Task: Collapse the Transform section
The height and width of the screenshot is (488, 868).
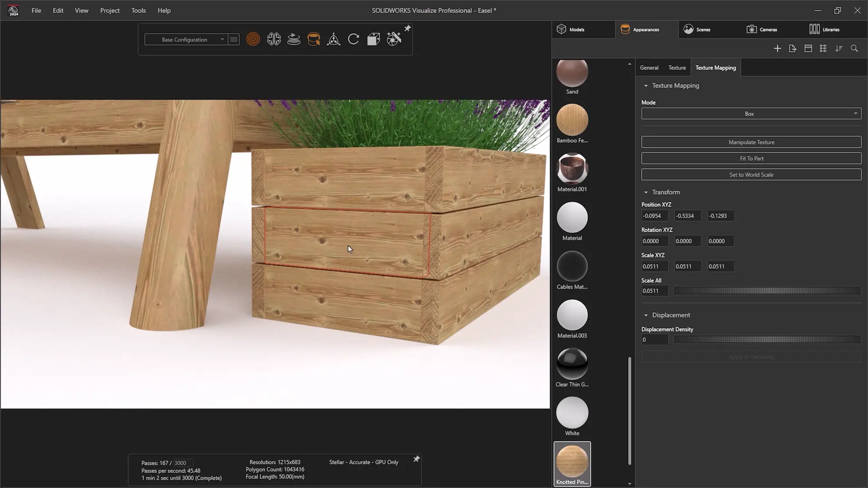Action: pos(646,192)
